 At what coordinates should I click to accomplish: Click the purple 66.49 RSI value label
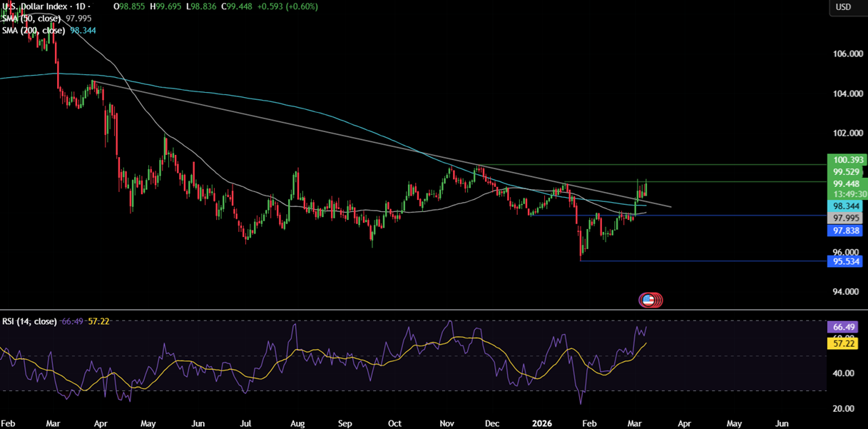tap(844, 327)
